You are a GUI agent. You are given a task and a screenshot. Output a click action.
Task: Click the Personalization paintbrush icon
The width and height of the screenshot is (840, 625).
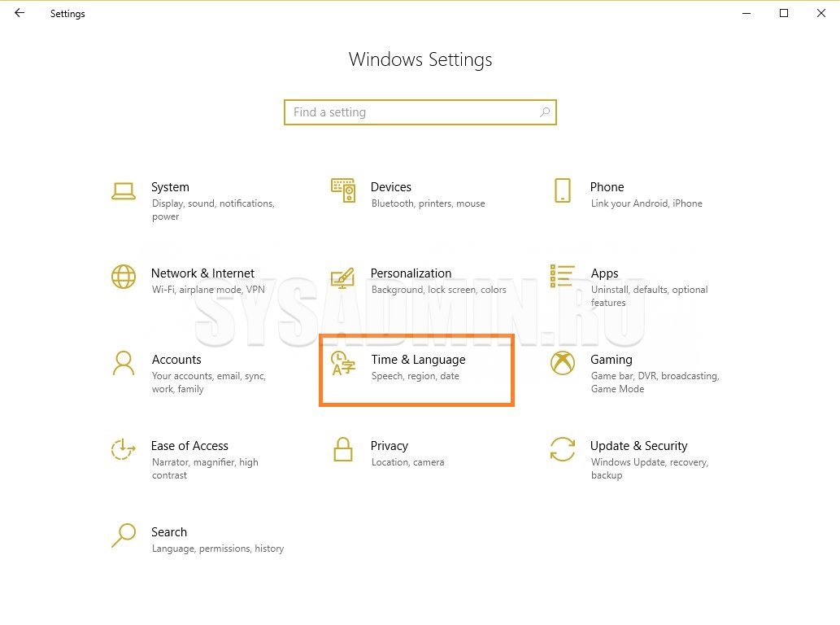click(x=343, y=278)
